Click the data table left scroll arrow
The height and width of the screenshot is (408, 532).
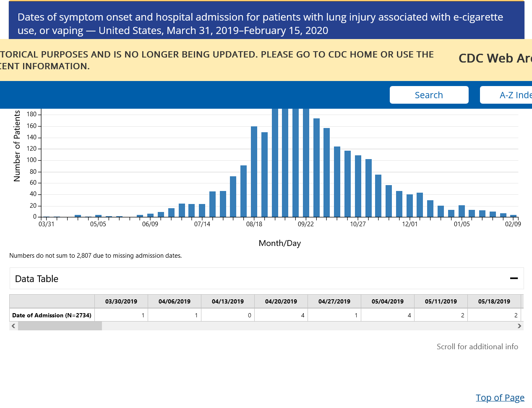(14, 326)
